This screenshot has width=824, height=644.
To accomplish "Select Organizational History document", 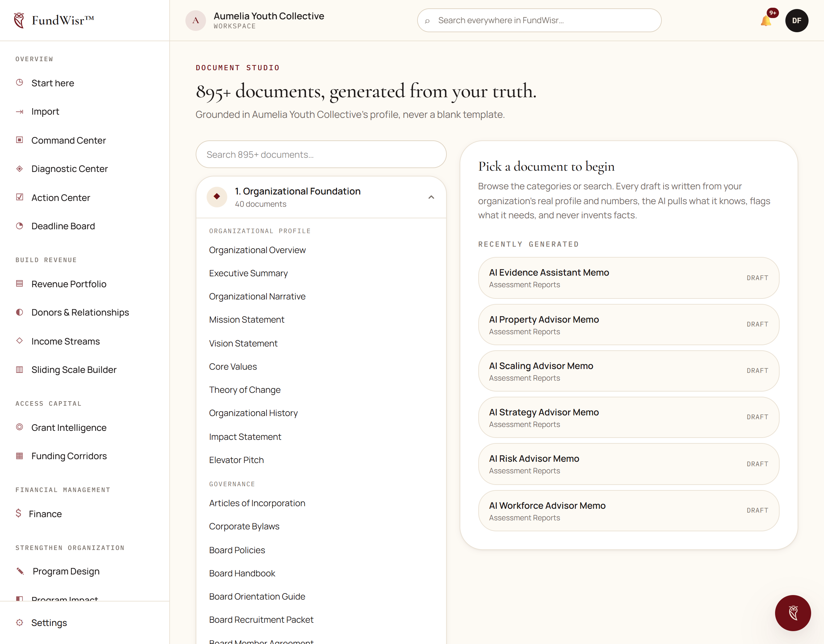I will 254,413.
